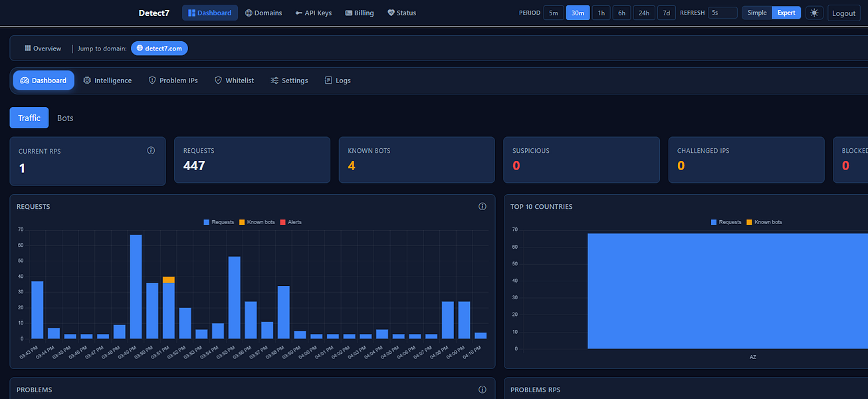Open the Overview grid selector
This screenshot has height=399, width=868.
coord(43,48)
